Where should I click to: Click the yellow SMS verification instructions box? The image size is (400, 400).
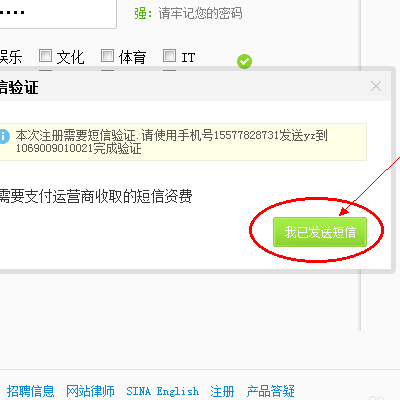click(183, 142)
